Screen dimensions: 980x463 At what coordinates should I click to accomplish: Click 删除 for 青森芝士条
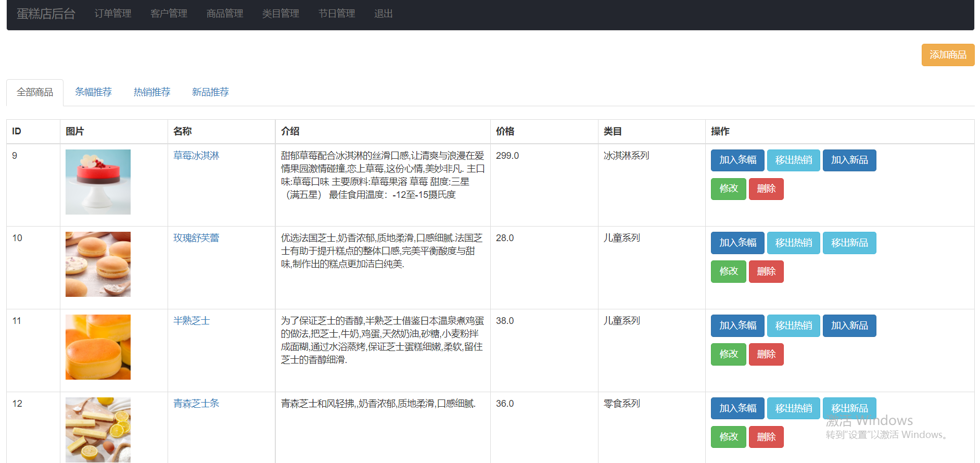click(766, 437)
